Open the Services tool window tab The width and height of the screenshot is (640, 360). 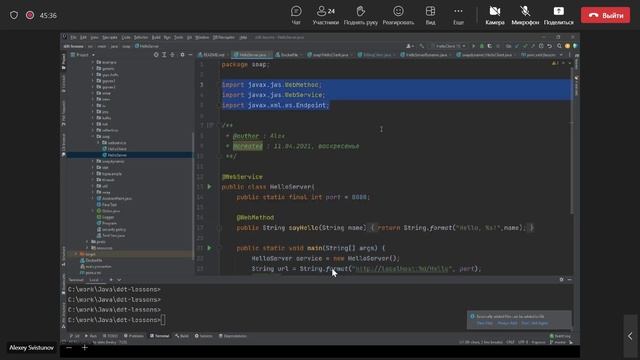pos(203,336)
